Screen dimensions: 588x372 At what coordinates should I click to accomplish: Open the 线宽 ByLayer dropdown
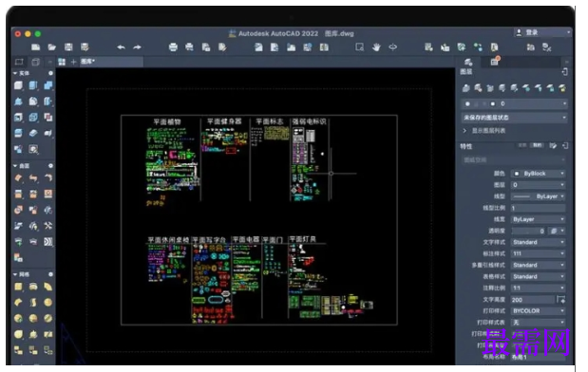tap(538, 219)
